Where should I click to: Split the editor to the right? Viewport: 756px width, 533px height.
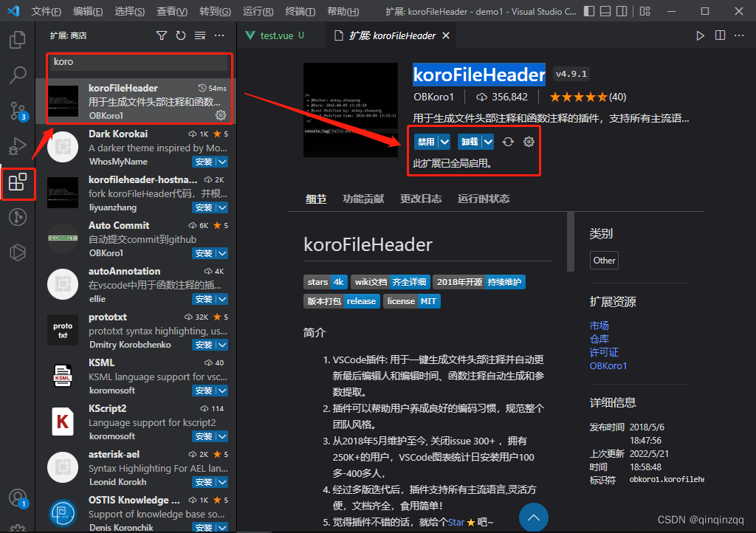[720, 35]
